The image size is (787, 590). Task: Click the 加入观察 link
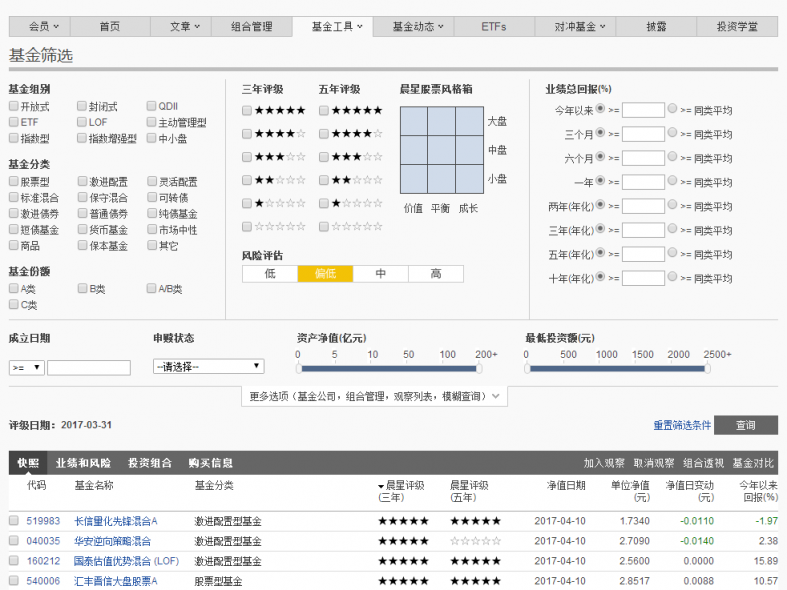(604, 463)
